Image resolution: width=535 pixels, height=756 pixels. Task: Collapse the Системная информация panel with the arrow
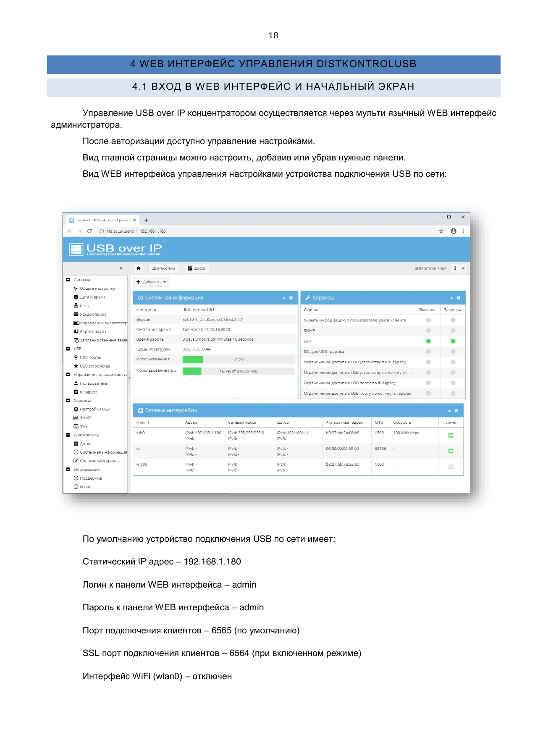point(284,298)
